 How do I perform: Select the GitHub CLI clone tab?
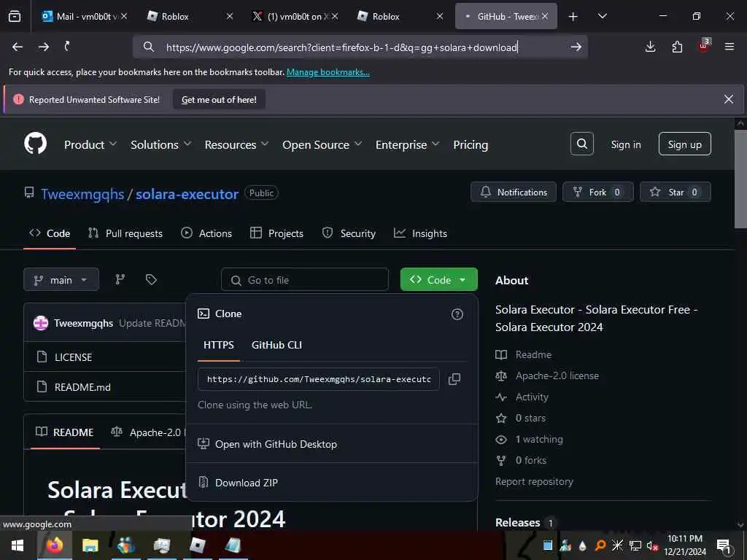click(x=276, y=345)
